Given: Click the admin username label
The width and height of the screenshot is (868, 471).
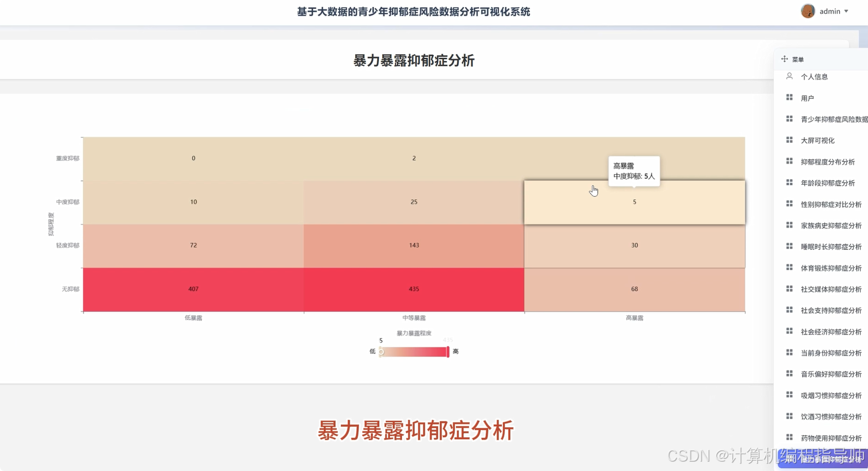Looking at the screenshot, I should 830,11.
